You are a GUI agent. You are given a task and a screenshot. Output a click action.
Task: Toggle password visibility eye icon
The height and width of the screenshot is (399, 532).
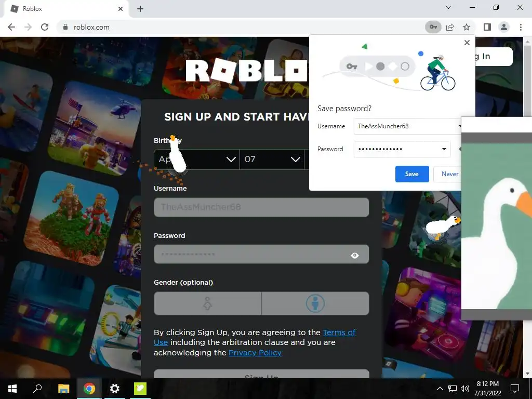click(355, 255)
